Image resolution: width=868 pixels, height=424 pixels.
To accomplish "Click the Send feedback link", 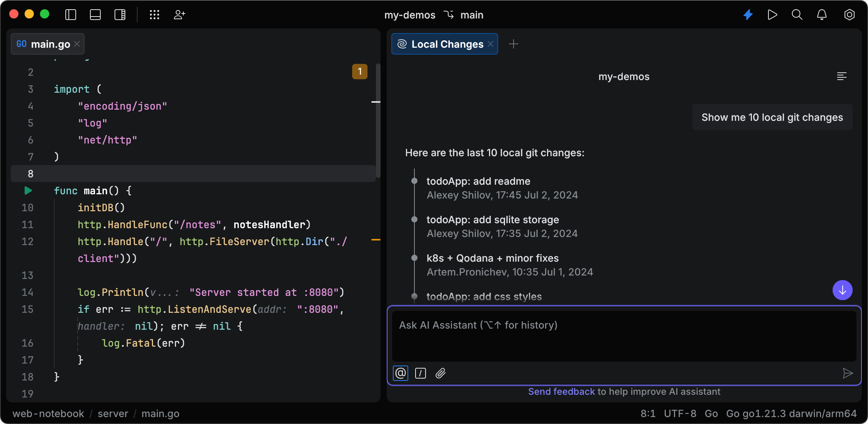I will point(561,391).
